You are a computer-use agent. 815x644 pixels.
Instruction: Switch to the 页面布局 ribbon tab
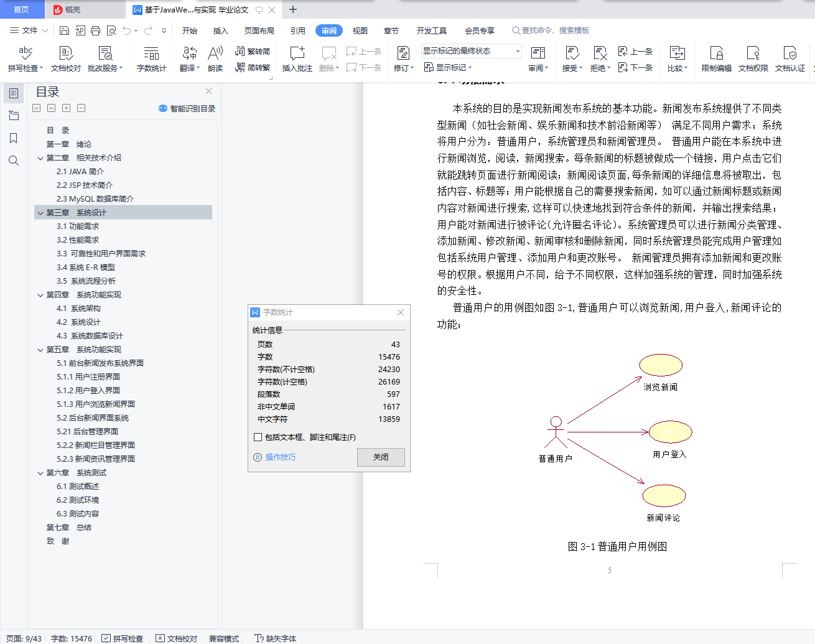click(x=259, y=30)
